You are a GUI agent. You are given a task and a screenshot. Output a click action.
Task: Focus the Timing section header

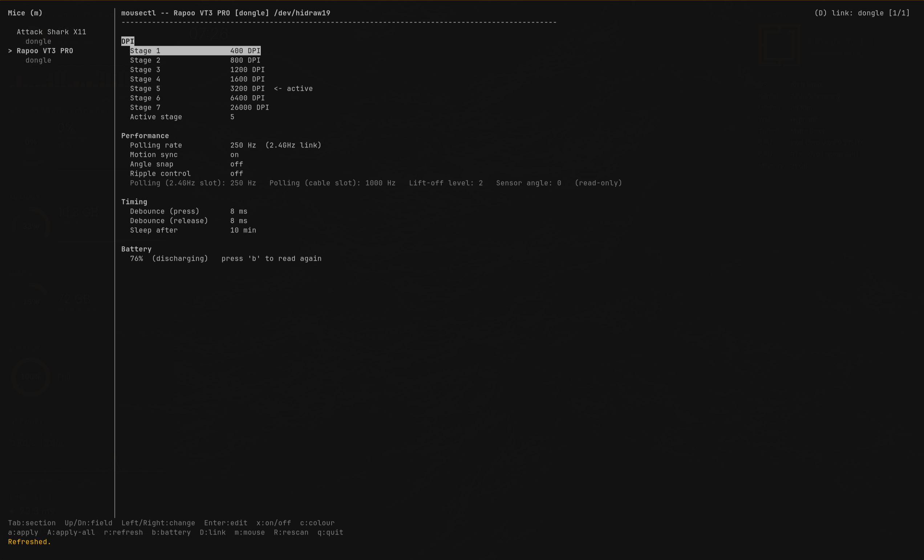coord(134,202)
